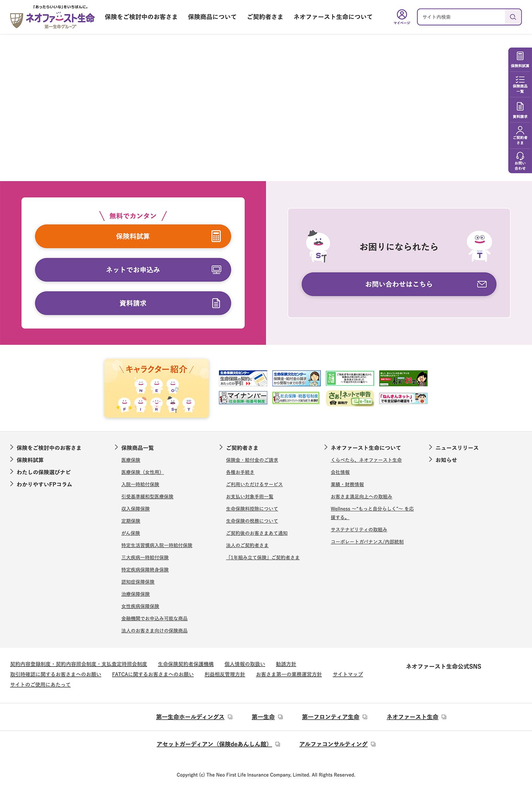Click chevron beside わたしの保険選びナビ

tap(12, 472)
